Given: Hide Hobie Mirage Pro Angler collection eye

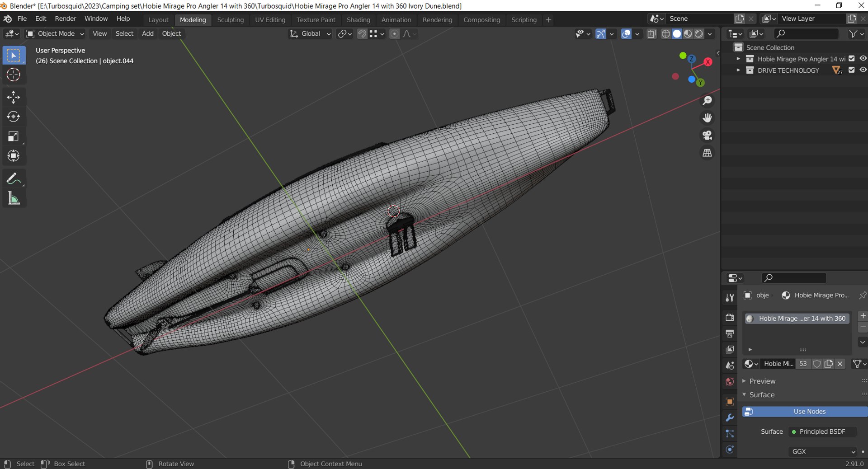Looking at the screenshot, I should click(x=863, y=59).
